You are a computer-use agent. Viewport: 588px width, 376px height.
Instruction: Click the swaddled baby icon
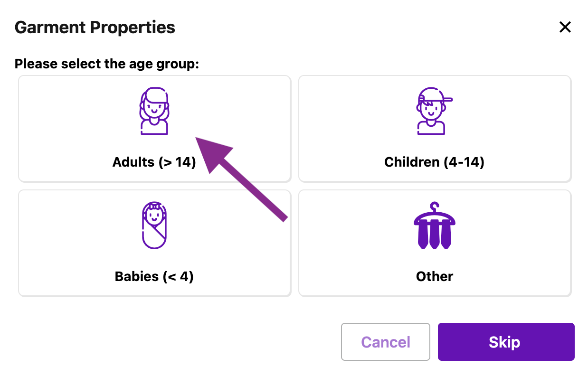[154, 225]
